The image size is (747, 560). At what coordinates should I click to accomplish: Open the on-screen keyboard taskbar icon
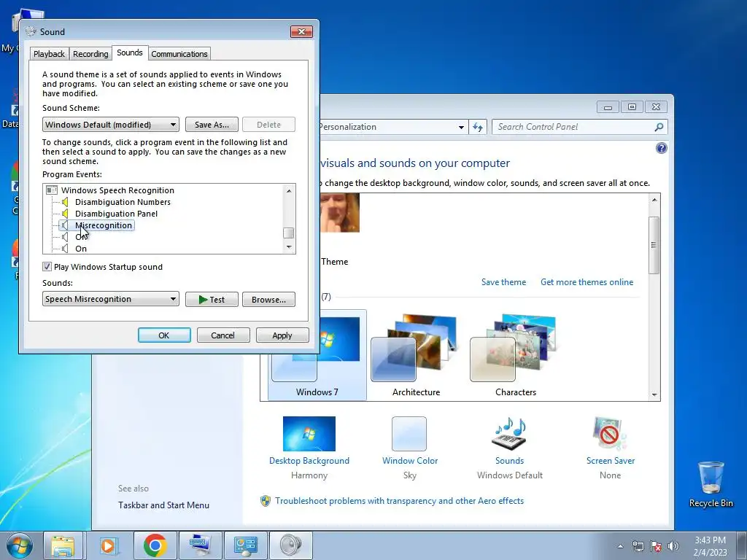pos(199,545)
